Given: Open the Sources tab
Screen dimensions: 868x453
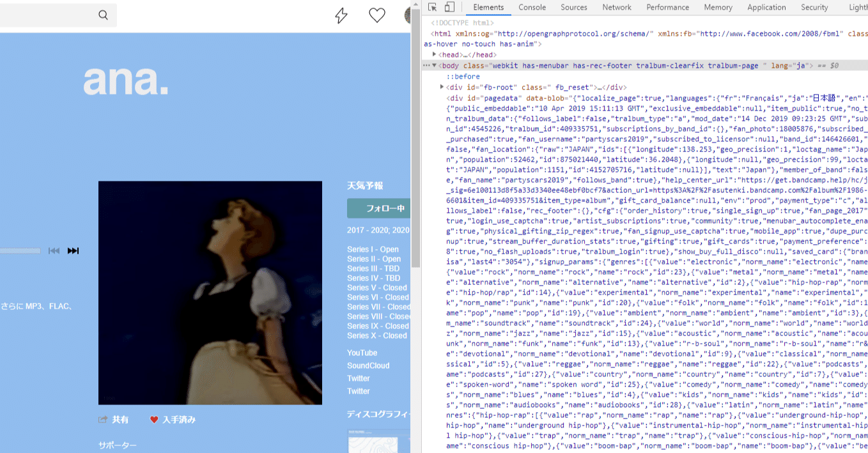Looking at the screenshot, I should pos(574,7).
